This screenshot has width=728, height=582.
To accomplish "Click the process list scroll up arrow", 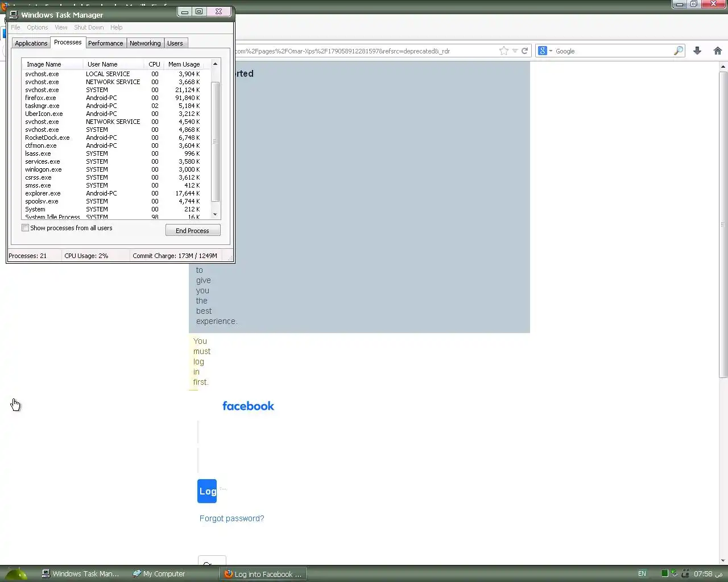I will [215, 64].
